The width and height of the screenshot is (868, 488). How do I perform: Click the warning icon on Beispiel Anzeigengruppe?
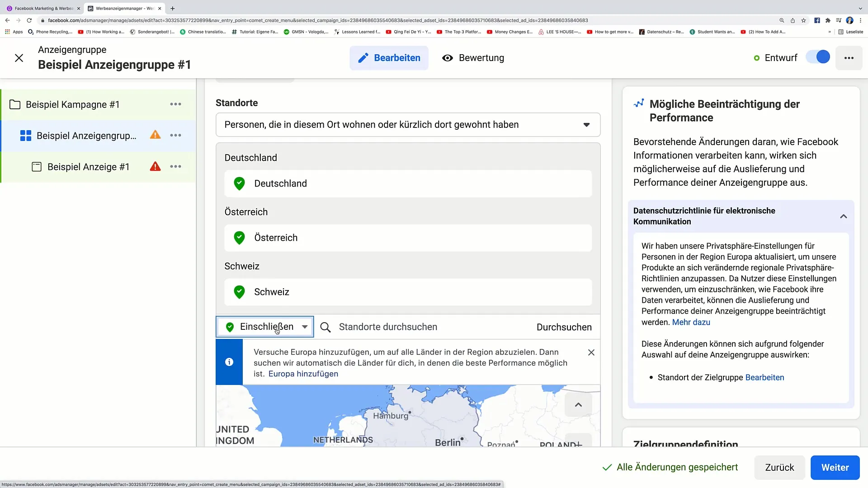[x=156, y=135]
